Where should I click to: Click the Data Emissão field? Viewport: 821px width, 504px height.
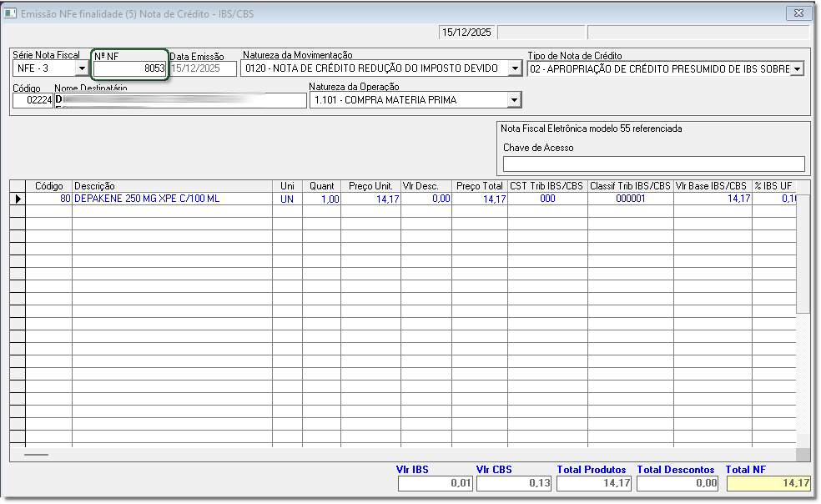click(203, 68)
